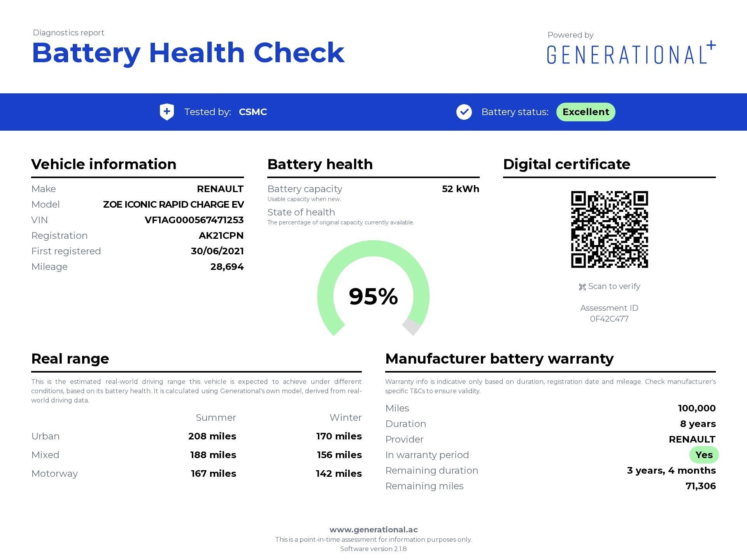Click the Scan to verify text
Screen dimensions: 747x560
tap(614, 286)
